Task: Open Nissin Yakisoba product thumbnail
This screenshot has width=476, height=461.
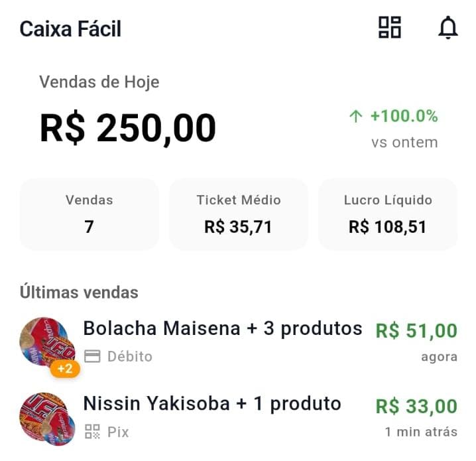Action: point(44,418)
